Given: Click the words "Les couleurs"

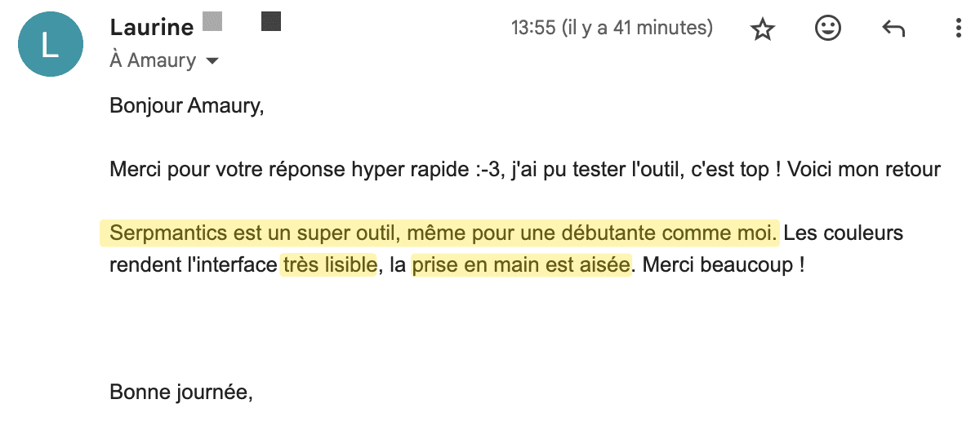Looking at the screenshot, I should tap(844, 233).
